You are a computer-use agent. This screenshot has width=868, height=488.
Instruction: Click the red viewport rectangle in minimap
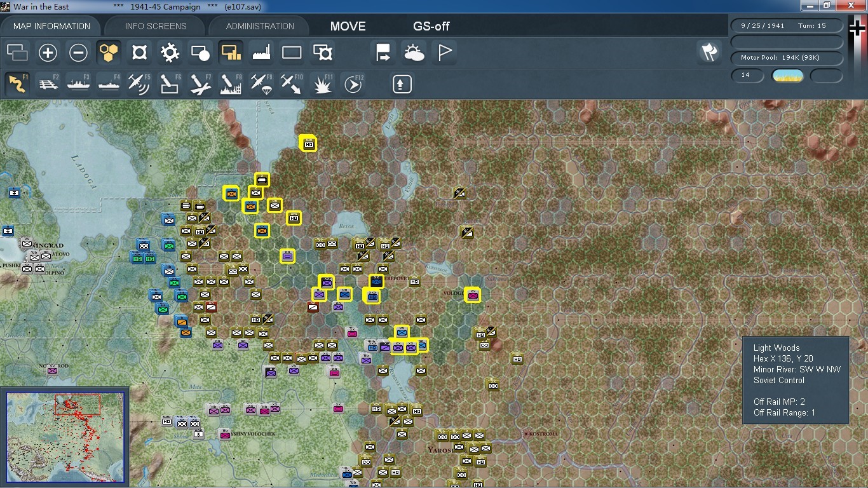(78, 405)
